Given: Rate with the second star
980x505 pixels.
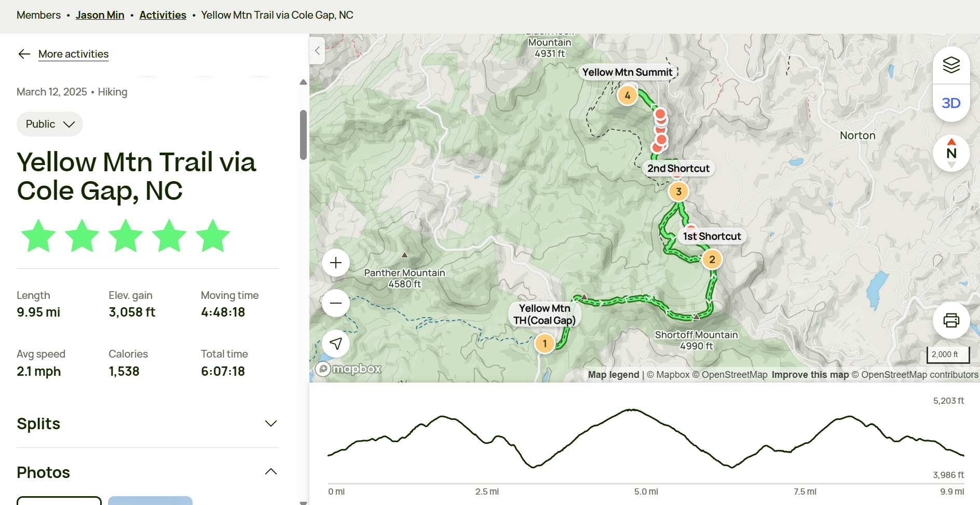Looking at the screenshot, I should point(82,236).
